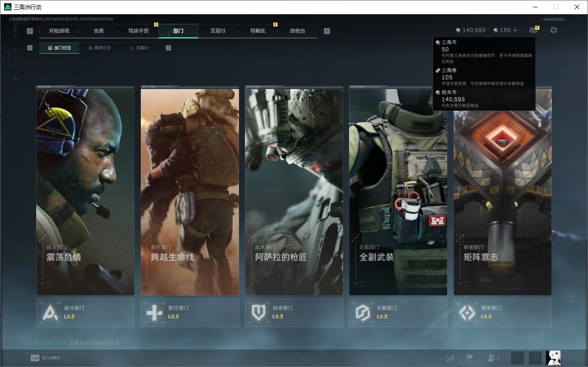Click the 医疗部门 cross icon
The image size is (588, 367).
[x=154, y=312]
